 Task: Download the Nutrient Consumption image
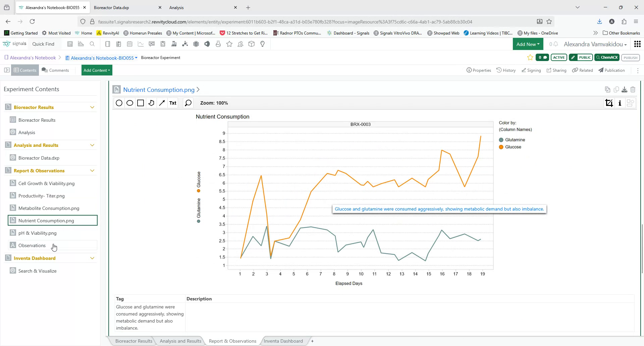[x=624, y=90]
